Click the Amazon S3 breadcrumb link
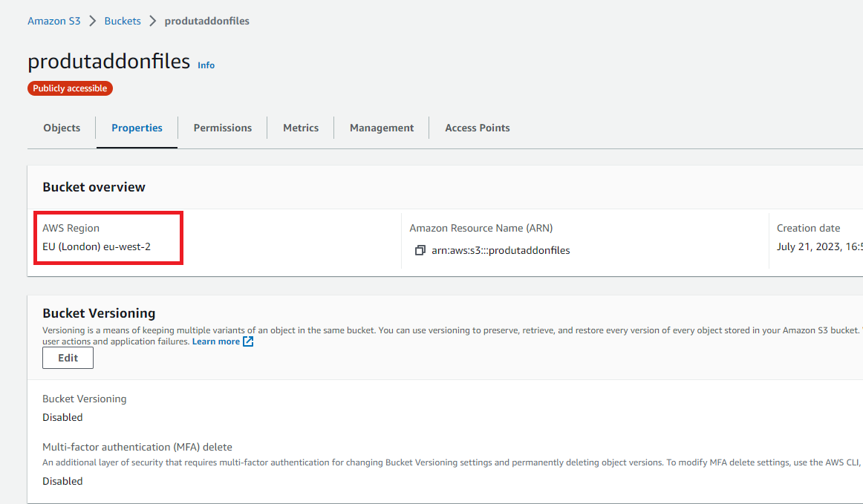Viewport: 863px width, 504px height. coord(54,21)
